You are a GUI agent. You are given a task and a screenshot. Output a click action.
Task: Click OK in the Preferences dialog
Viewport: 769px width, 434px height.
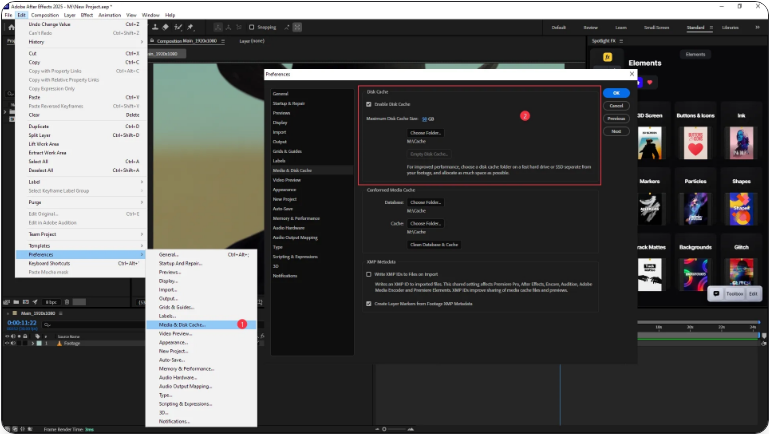(x=616, y=93)
